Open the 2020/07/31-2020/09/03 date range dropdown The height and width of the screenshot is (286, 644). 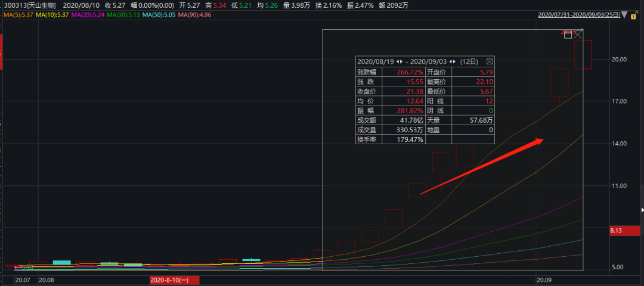point(577,14)
